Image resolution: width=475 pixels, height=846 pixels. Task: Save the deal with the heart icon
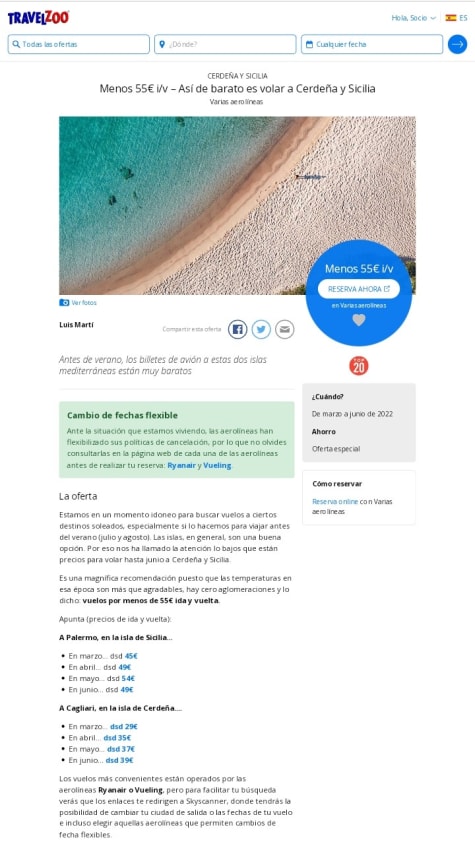pyautogui.click(x=359, y=320)
